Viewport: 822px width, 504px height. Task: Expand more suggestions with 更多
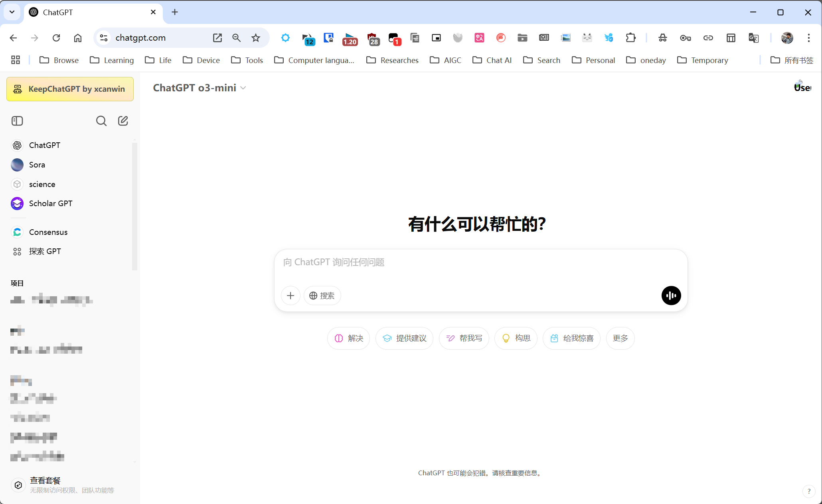coord(620,338)
